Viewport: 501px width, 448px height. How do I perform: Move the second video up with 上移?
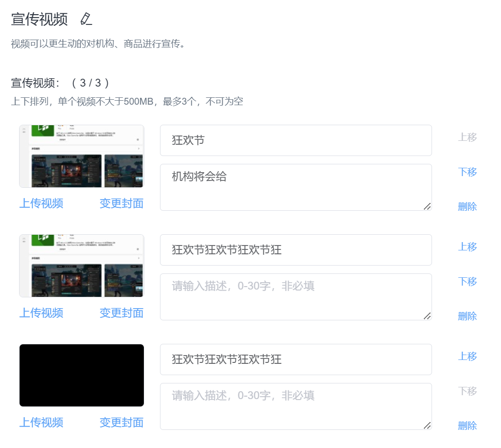pos(467,247)
